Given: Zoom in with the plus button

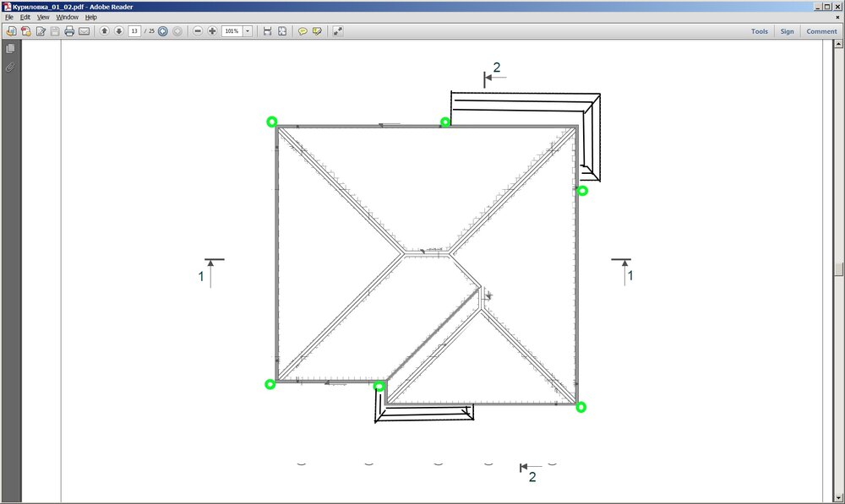Looking at the screenshot, I should click(x=212, y=31).
